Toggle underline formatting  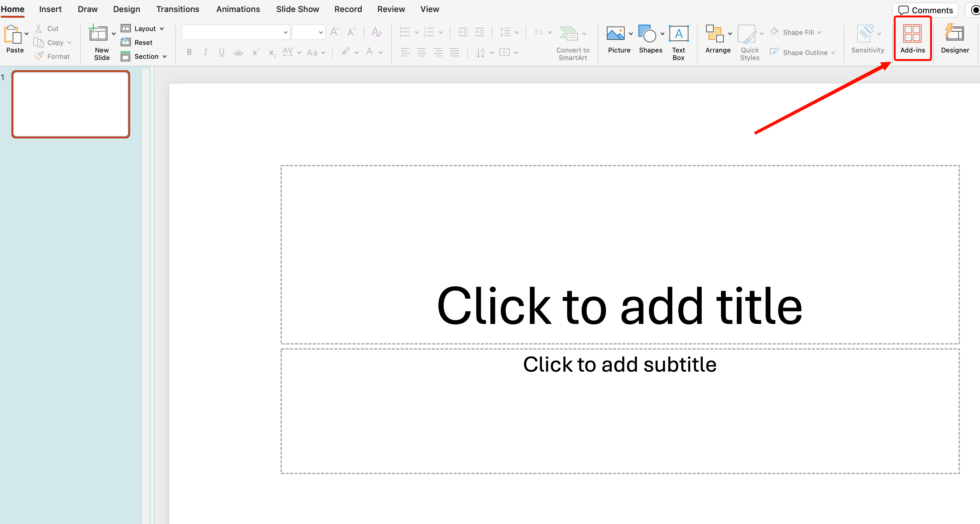pos(221,52)
